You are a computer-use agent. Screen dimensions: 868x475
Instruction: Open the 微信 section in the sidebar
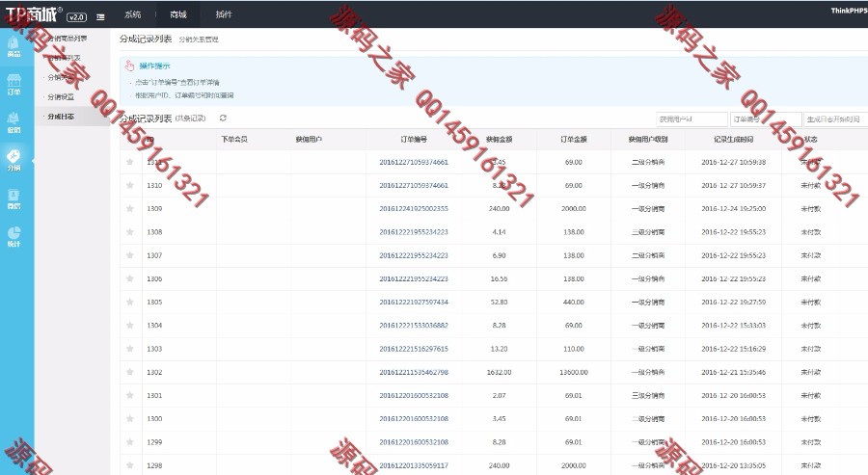point(14,198)
